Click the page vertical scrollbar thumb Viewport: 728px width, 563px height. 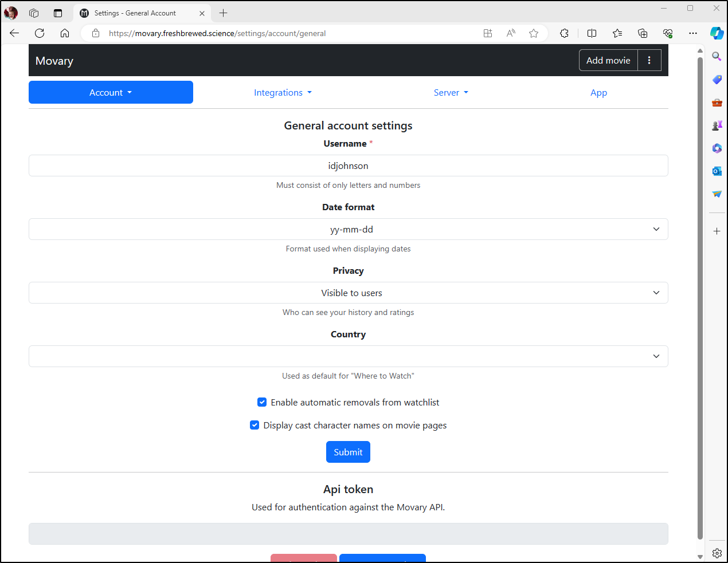[x=700, y=298]
